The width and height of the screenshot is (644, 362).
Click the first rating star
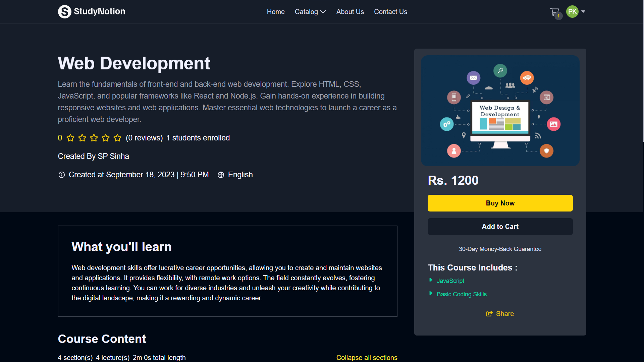pyautogui.click(x=70, y=138)
